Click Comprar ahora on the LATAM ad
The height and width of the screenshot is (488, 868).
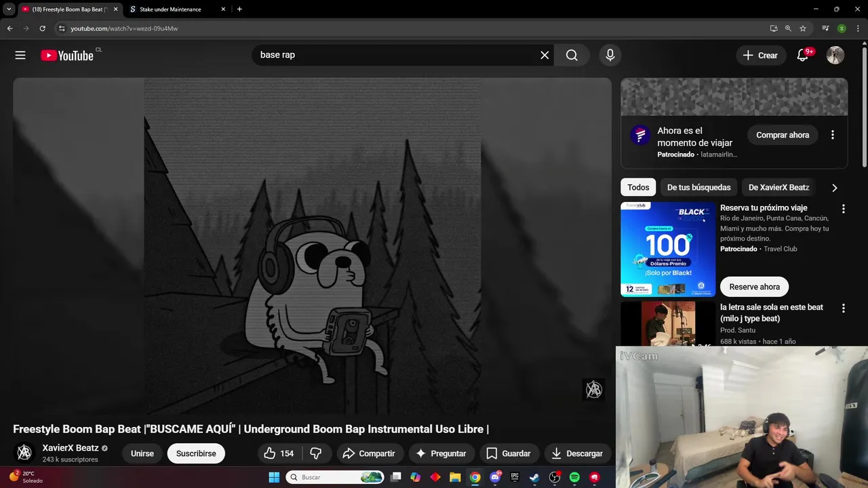[x=783, y=135]
